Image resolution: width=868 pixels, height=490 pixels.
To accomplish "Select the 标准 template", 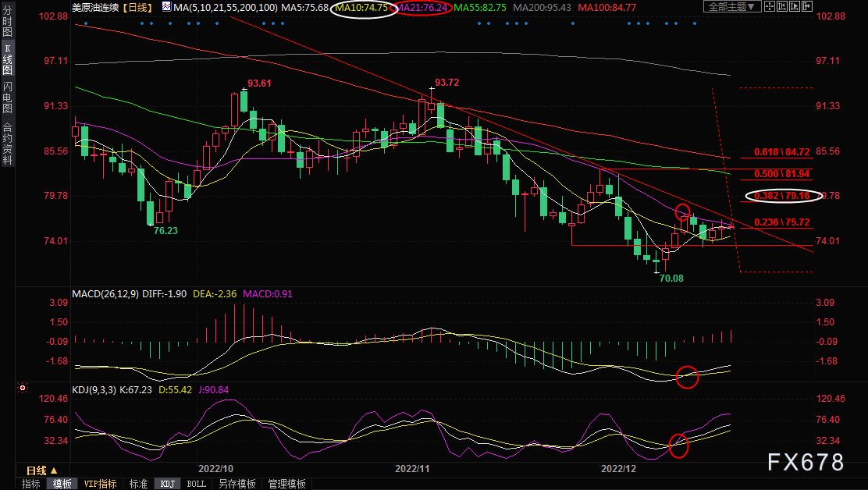I will 138,484.
